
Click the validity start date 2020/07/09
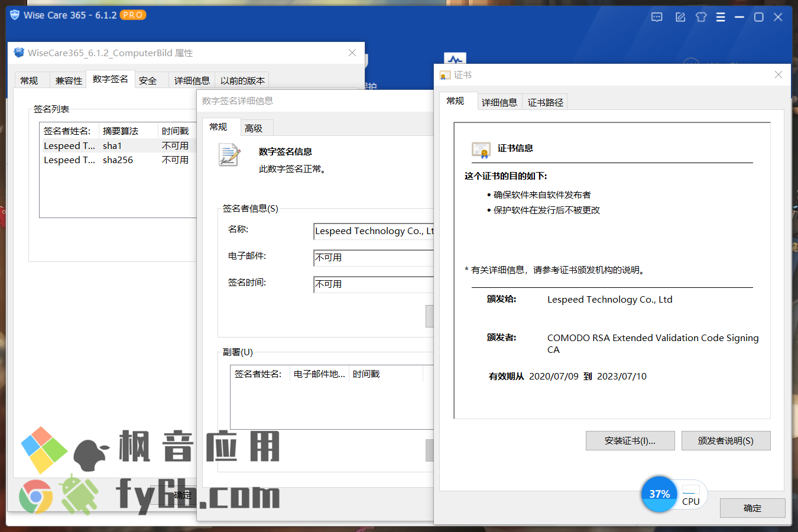[x=554, y=377]
